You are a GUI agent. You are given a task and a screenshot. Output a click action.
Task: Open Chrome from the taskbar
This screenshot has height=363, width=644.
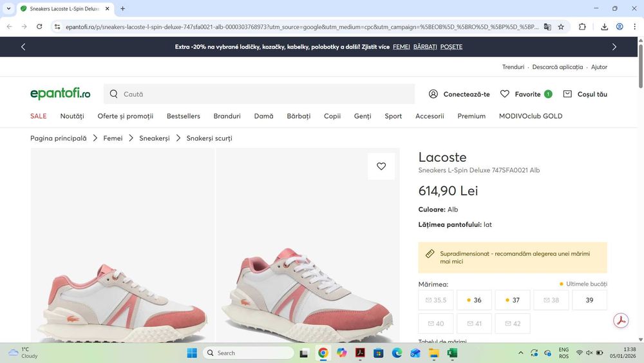pyautogui.click(x=323, y=353)
